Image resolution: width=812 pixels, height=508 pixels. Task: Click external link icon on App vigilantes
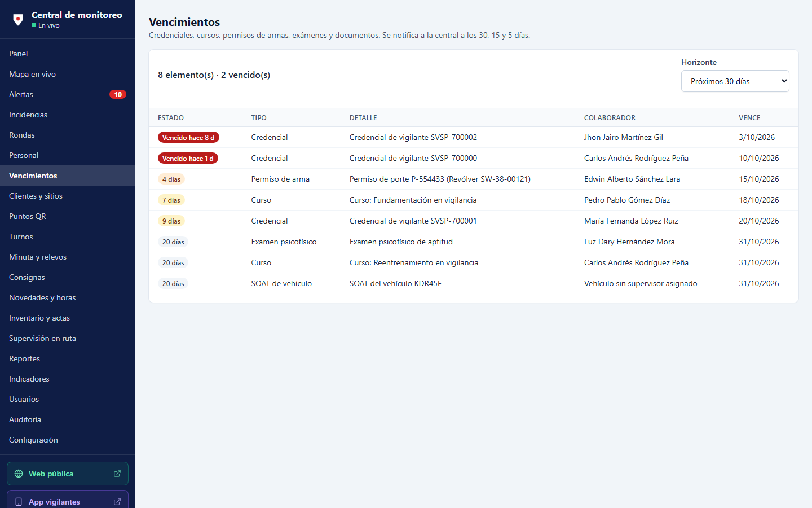pyautogui.click(x=117, y=502)
